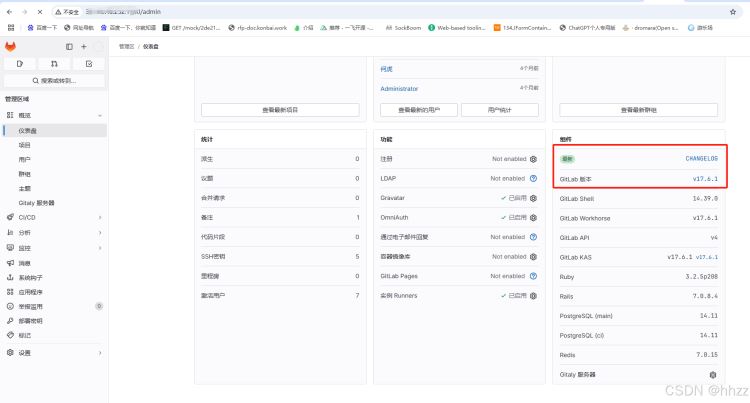Image resolution: width=750 pixels, height=403 pixels.
Task: Click the 分析 chart icon in sidebar
Action: click(10, 232)
